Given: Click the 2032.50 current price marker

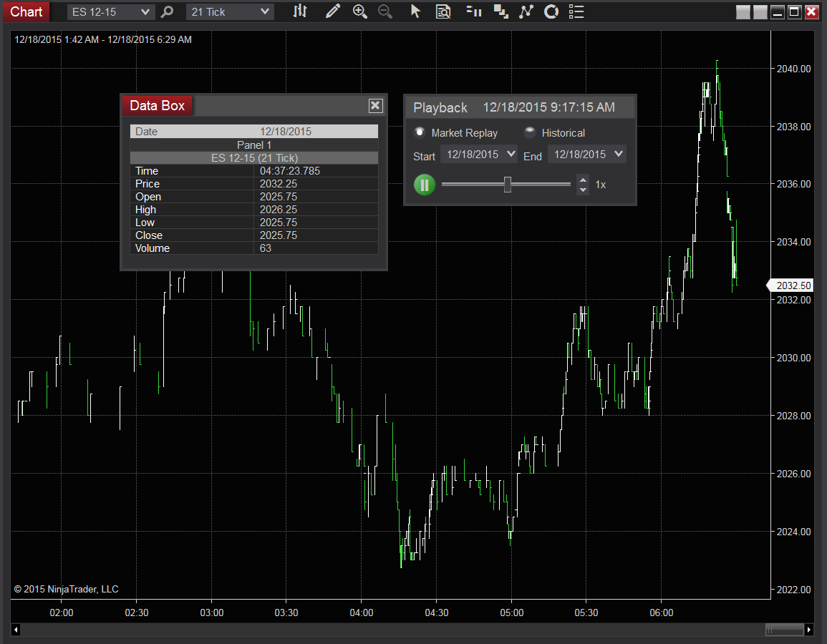Looking at the screenshot, I should point(790,286).
